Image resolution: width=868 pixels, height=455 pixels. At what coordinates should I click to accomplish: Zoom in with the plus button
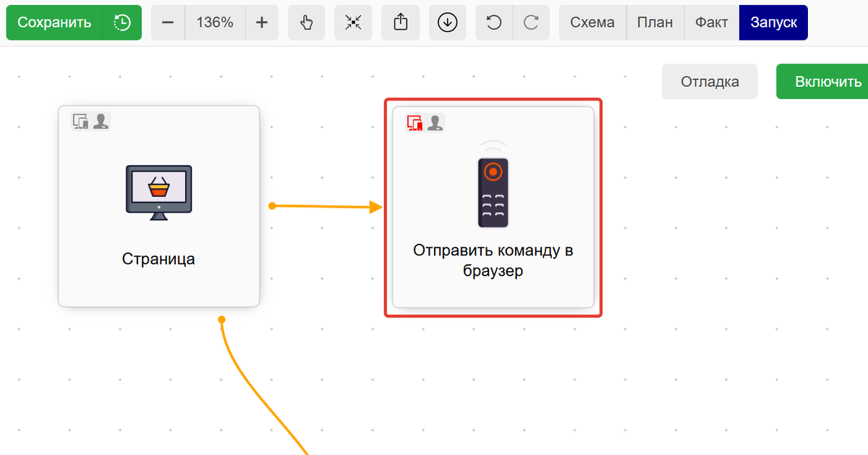tap(262, 22)
